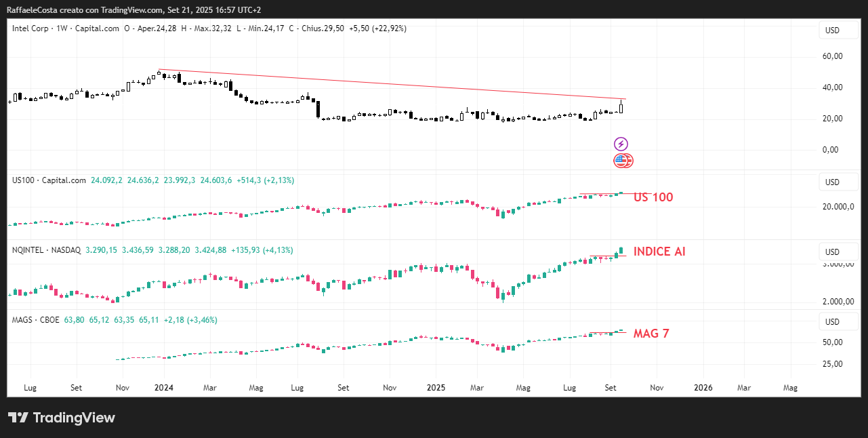Viewport: 868px width, 438px height.
Task: Select the red 'MAG 7' text annotation
Action: pos(651,334)
